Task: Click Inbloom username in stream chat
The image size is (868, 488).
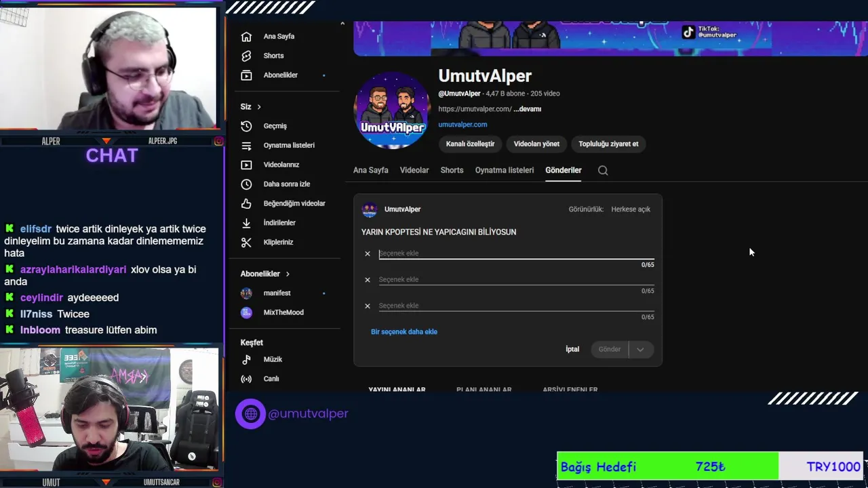Action: (40, 330)
